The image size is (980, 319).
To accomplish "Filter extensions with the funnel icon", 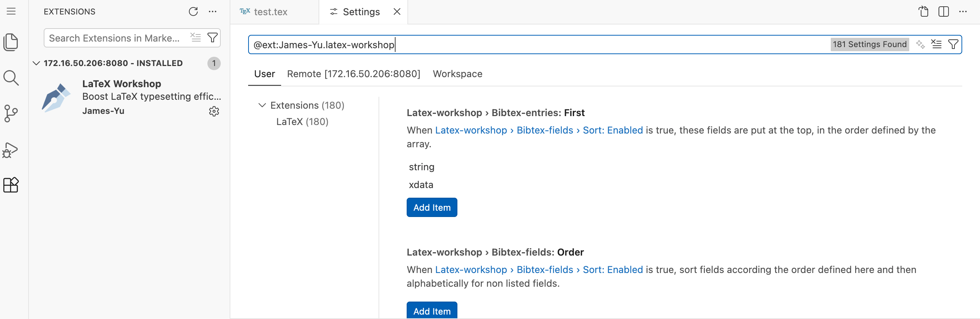I will (x=212, y=37).
